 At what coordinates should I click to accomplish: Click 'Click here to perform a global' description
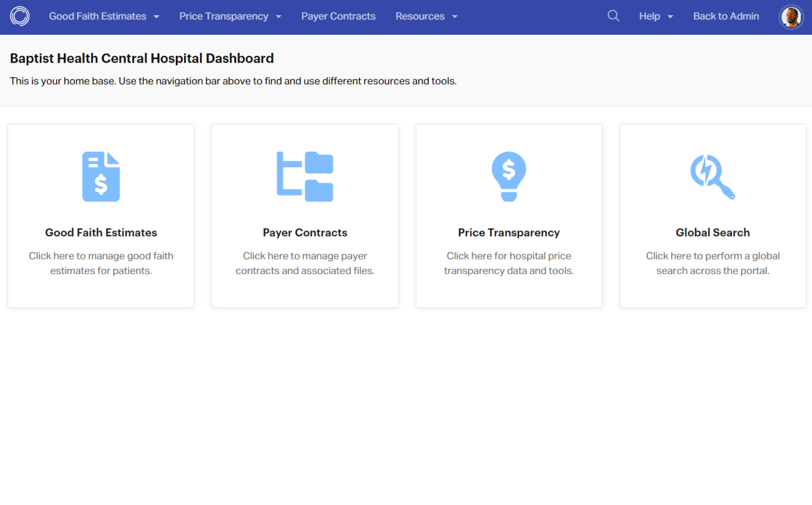click(713, 263)
